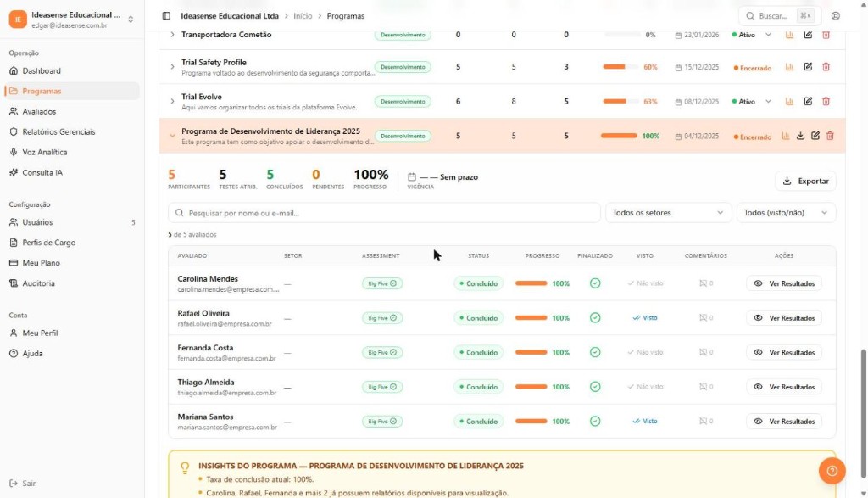This screenshot has width=868, height=498.
Task: Open chart icon for Trial Safety Profile
Action: (789, 67)
